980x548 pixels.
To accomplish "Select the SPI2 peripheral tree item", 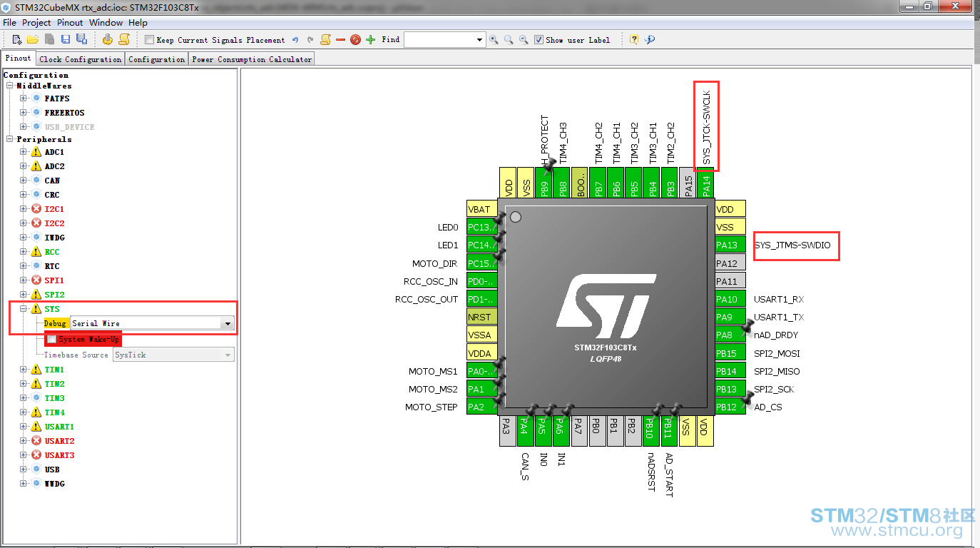I will (54, 295).
